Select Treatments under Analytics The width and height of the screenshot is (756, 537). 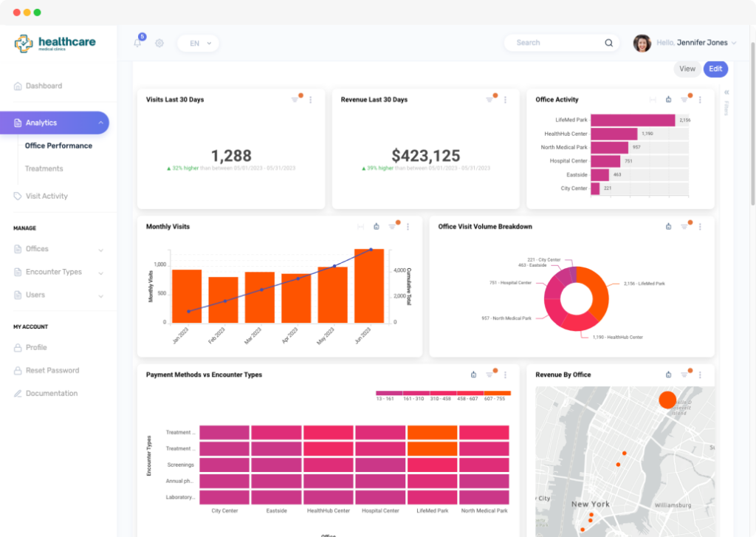coord(44,168)
